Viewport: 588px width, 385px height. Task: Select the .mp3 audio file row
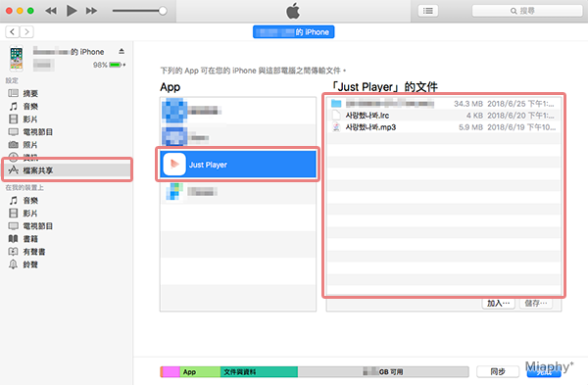(x=444, y=127)
